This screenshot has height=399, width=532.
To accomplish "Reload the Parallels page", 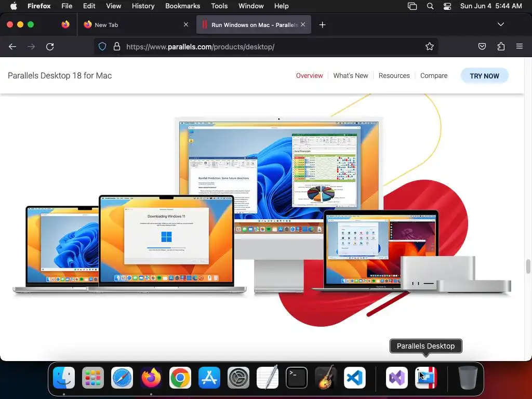I will pos(50,46).
